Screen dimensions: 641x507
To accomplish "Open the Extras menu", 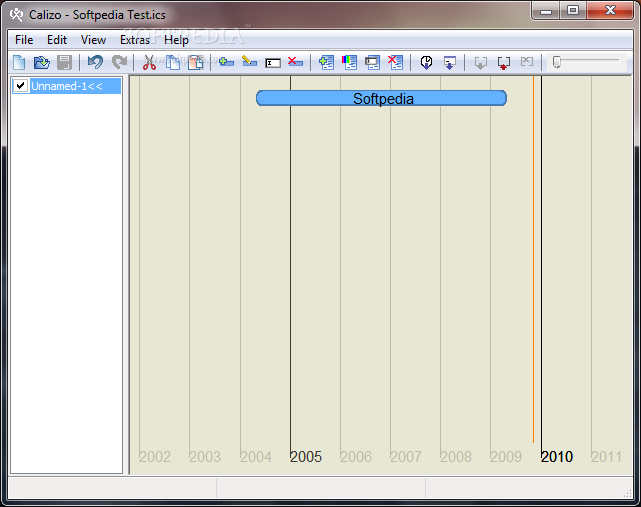I will [135, 40].
